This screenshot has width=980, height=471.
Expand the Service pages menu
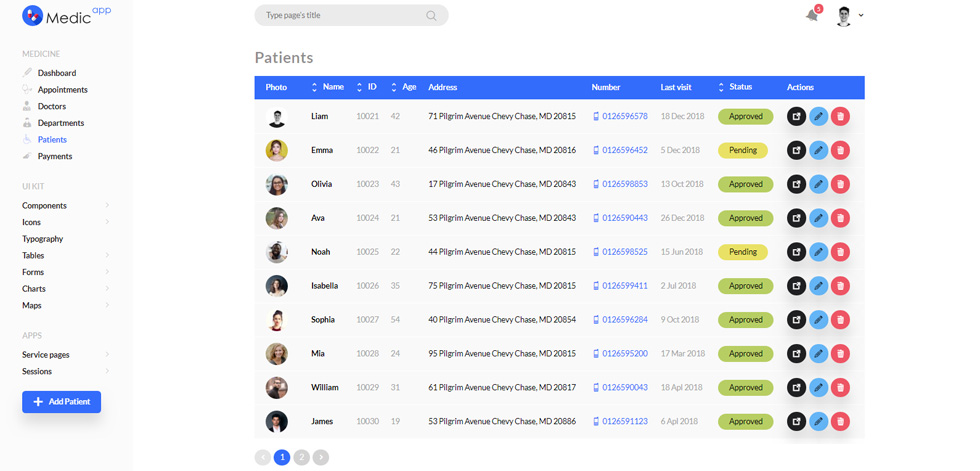pyautogui.click(x=107, y=354)
